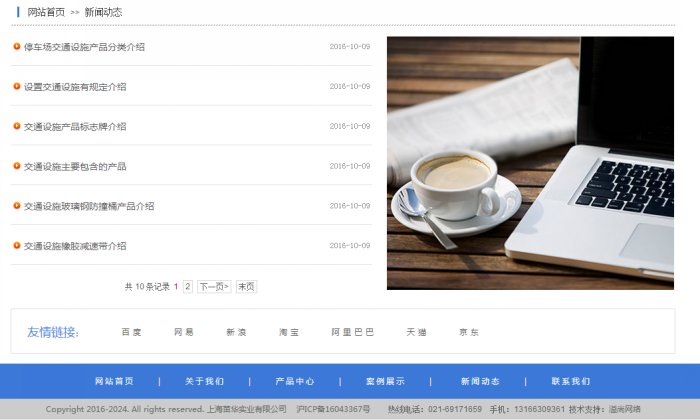The height and width of the screenshot is (420, 700).
Task: Click the orange bullet beside 设置交通设施有规定介绍
Action: (17, 86)
